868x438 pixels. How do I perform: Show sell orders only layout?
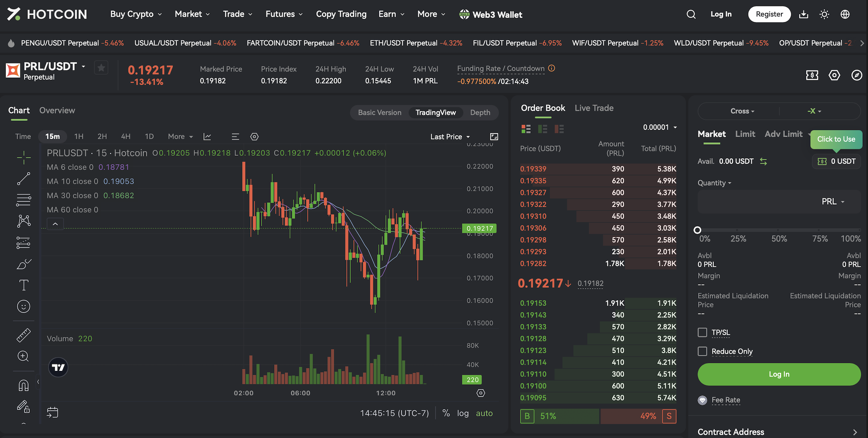(559, 129)
